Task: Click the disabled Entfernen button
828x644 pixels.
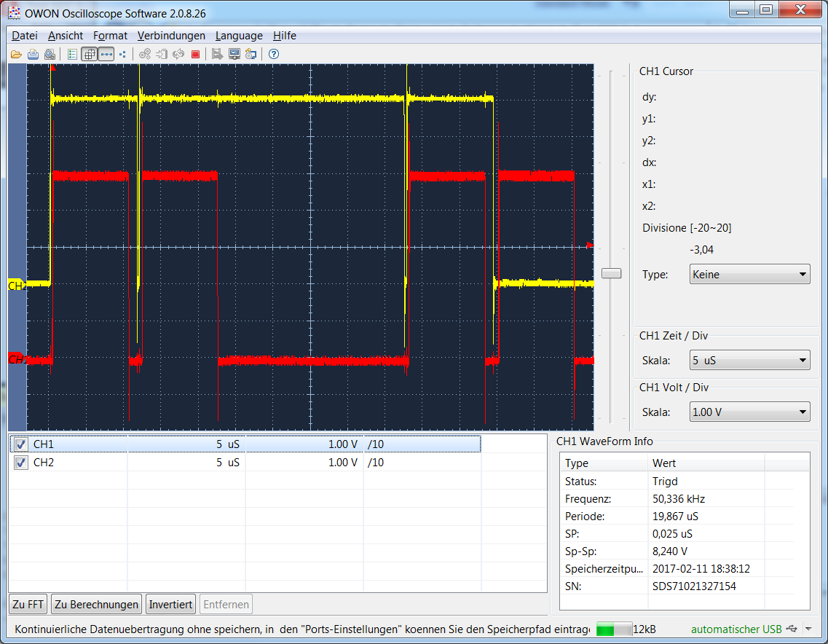Action: tap(226, 605)
